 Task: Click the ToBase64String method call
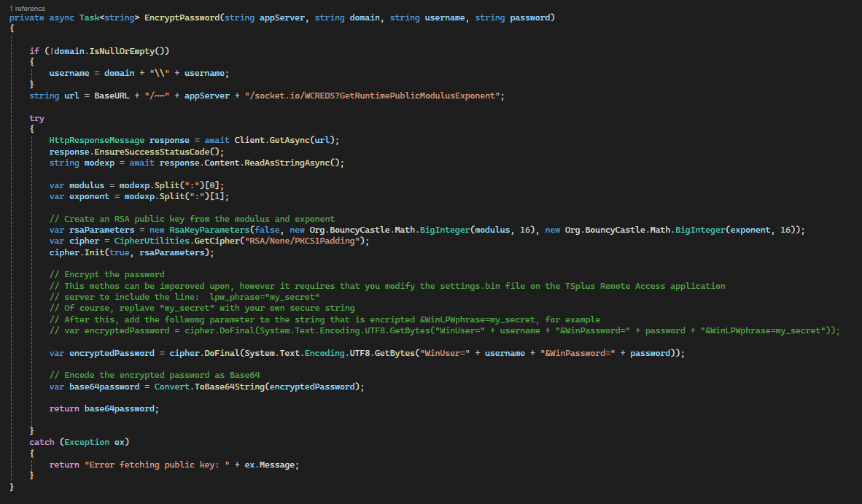227,386
